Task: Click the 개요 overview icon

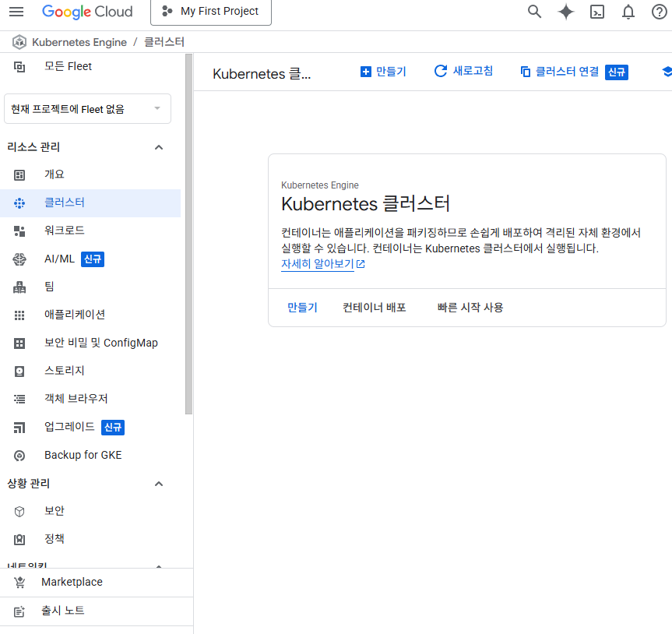Action: tap(19, 175)
